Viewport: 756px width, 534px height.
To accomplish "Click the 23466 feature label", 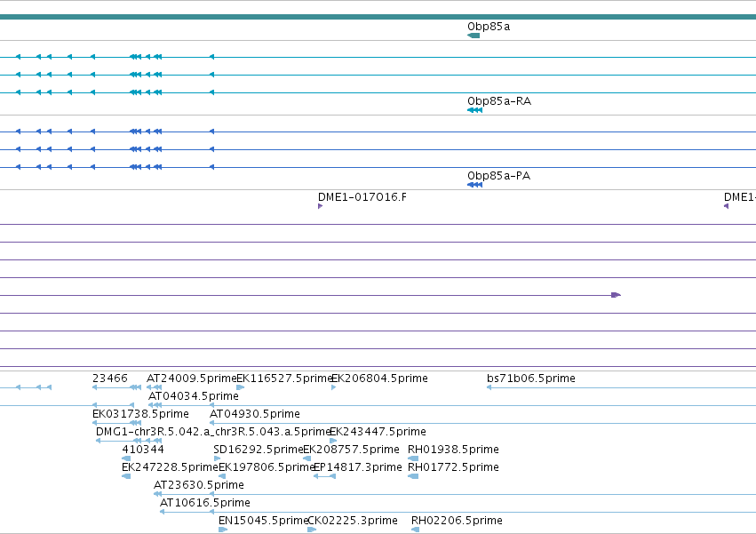I will point(110,379).
